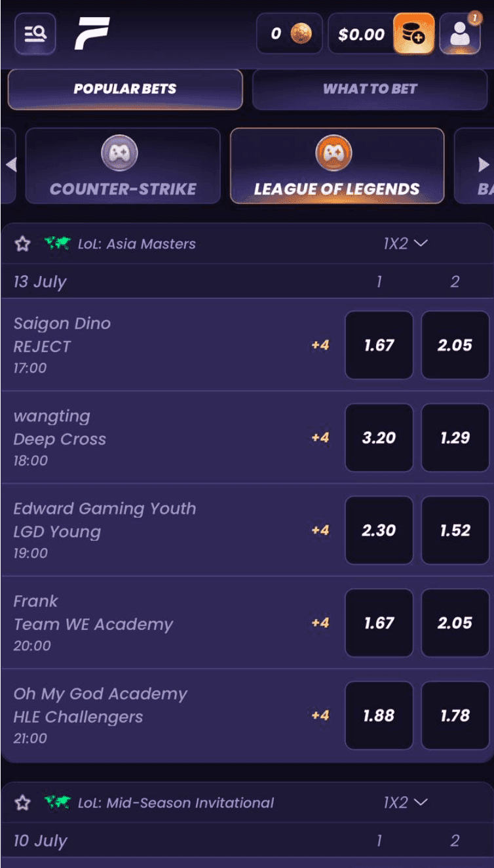The width and height of the screenshot is (494, 868).
Task: Favorite LoL: Asia Masters with the star
Action: pos(22,243)
